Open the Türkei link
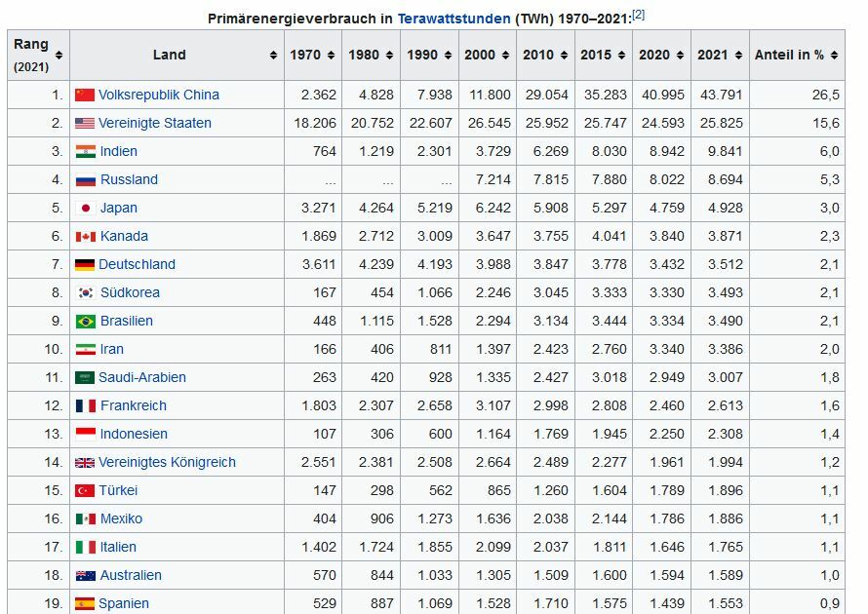Viewport: 868px width, 614px height. pyautogui.click(x=118, y=490)
